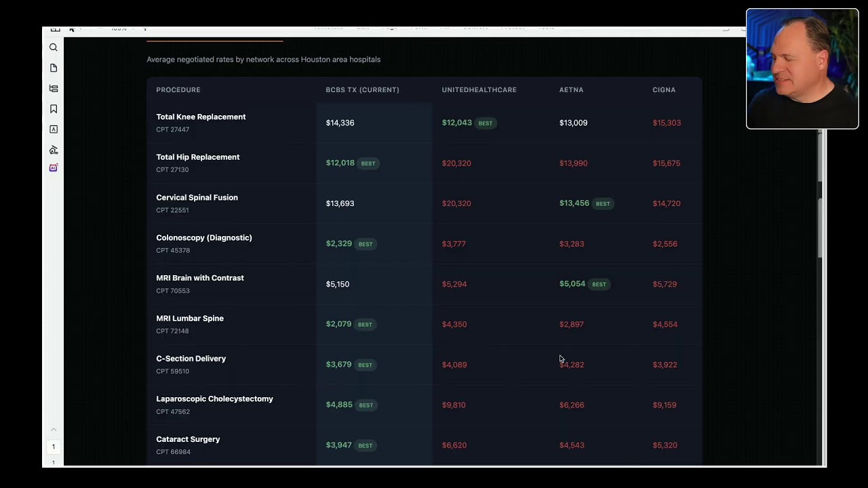Click the $4,350 UnitedHealthcare MRI lumbar rate
The width and height of the screenshot is (868, 488).
coord(454,325)
